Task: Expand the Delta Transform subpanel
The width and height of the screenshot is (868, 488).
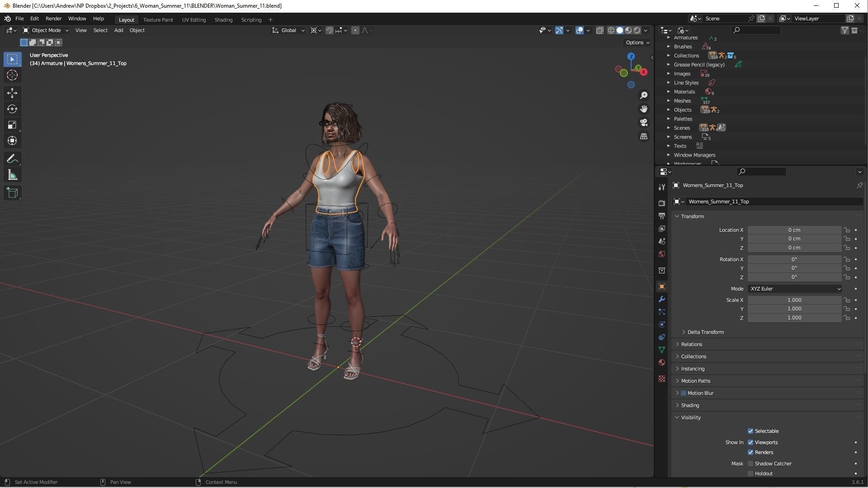Action: (x=705, y=332)
